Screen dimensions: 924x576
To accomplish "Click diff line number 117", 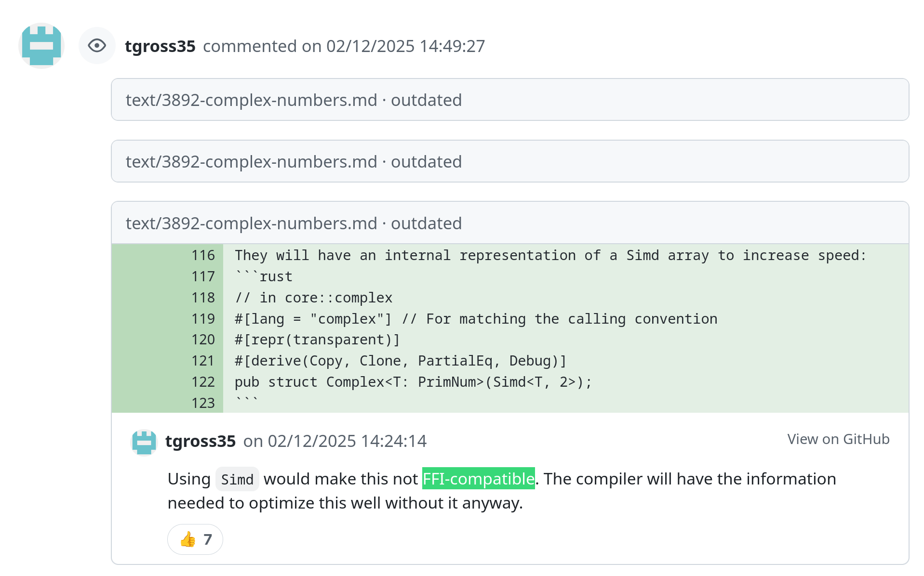I will [x=203, y=276].
